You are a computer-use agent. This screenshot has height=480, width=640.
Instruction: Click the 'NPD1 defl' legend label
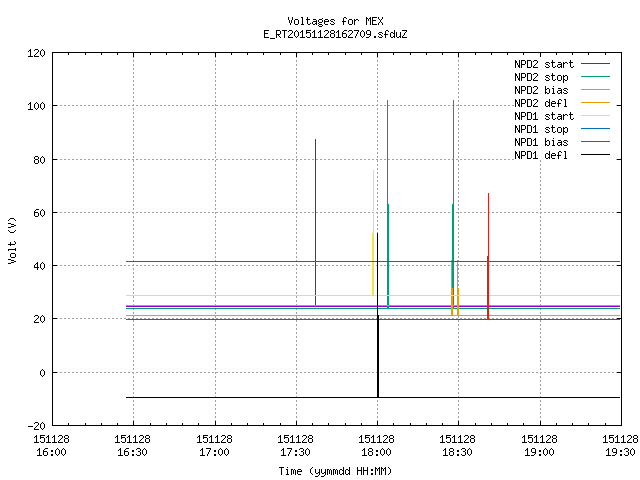(x=541, y=155)
